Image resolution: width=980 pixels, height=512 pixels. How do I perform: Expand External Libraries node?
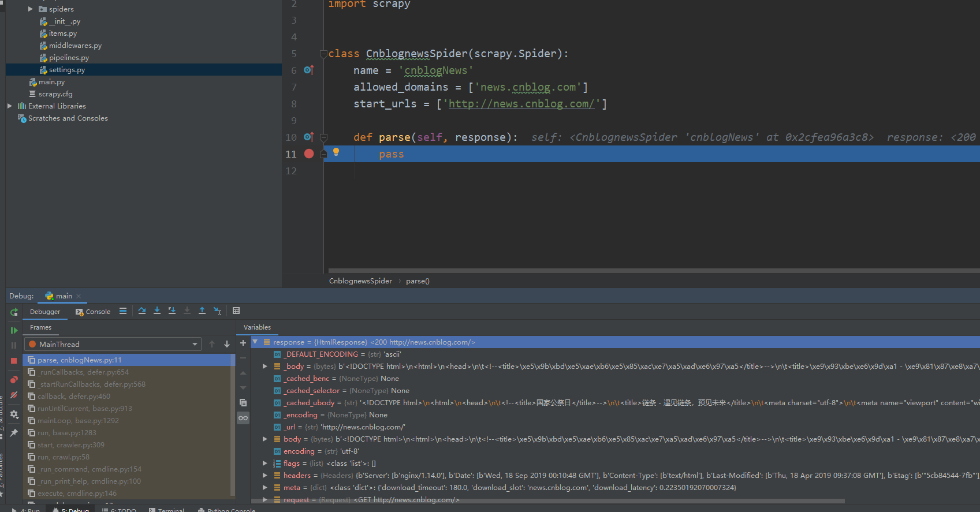tap(9, 106)
